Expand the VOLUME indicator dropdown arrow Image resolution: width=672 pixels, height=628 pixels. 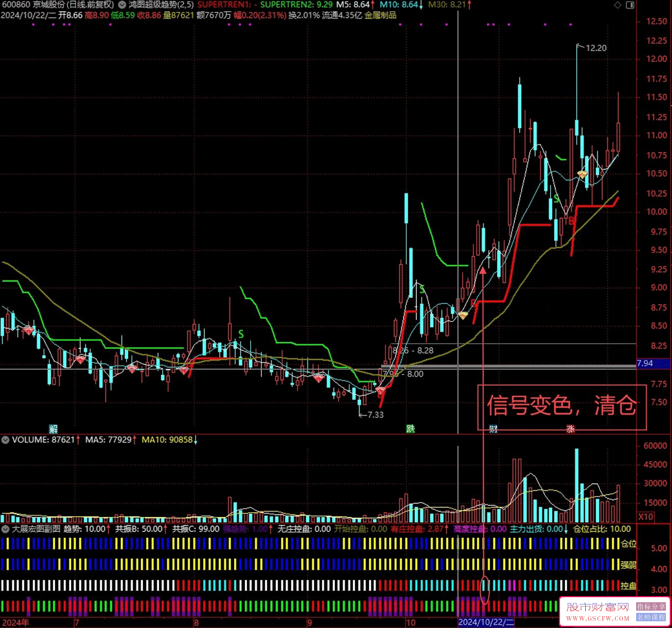pyautogui.click(x=5, y=440)
